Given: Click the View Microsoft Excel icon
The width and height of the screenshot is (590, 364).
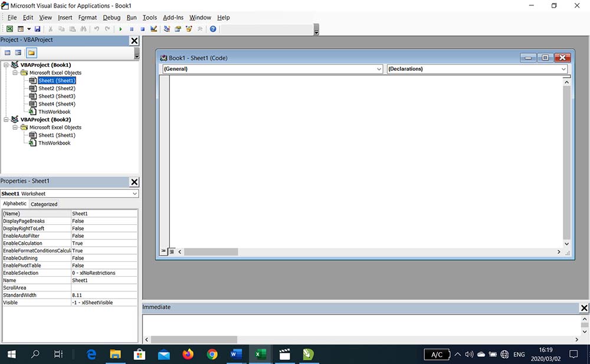Looking at the screenshot, I should coord(10,29).
